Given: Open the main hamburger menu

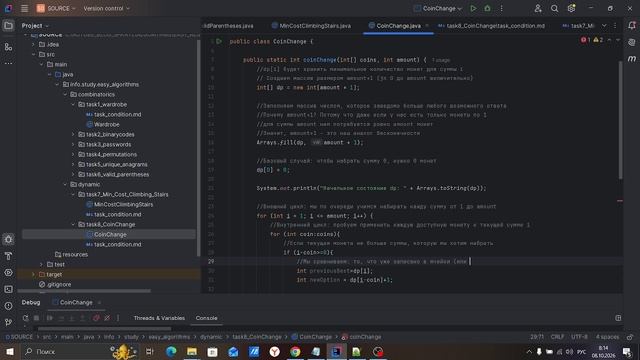Looking at the screenshot, I should tap(24, 8).
